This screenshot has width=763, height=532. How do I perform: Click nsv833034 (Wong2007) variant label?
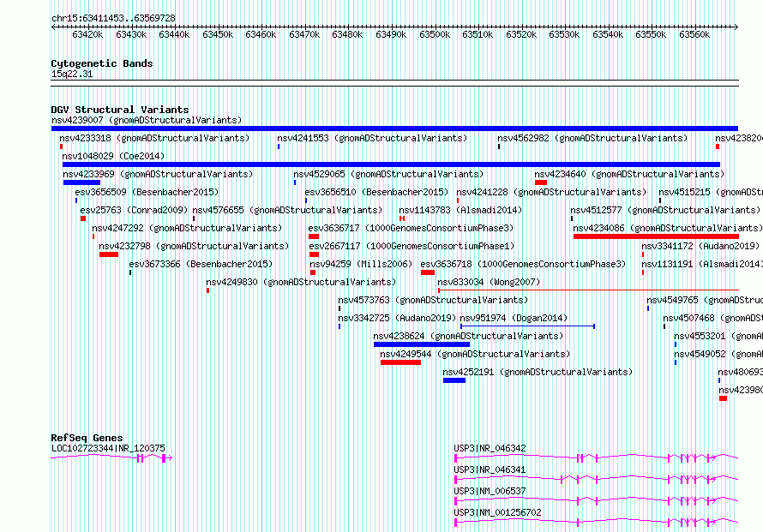coord(489,282)
